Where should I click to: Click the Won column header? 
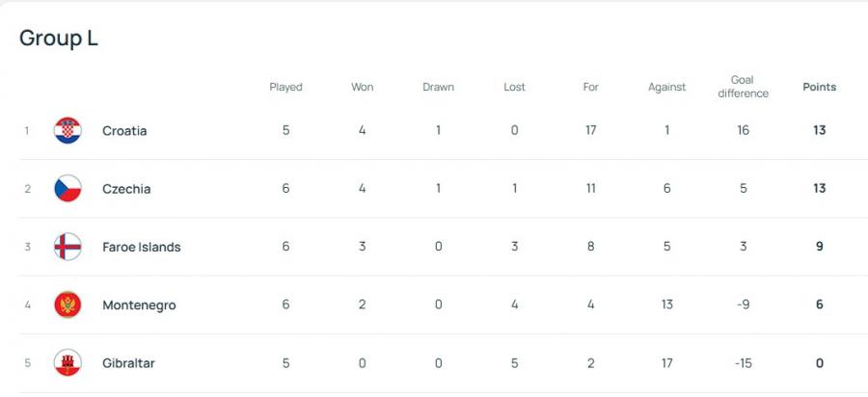362,87
